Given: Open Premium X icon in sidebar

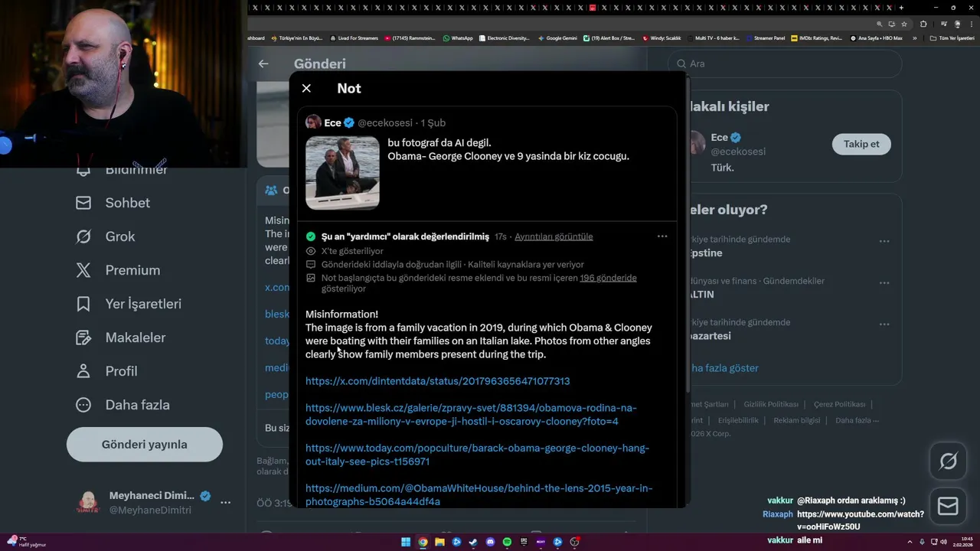Looking at the screenshot, I should point(83,270).
